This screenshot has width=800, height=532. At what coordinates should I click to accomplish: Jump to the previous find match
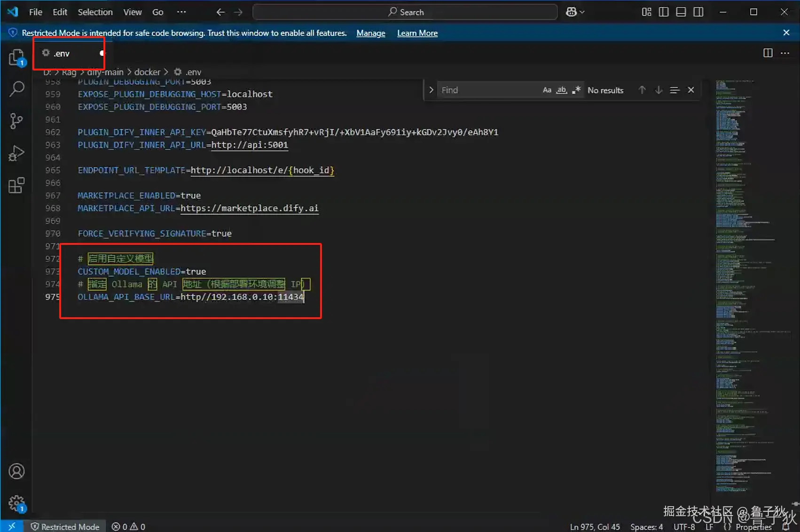642,90
